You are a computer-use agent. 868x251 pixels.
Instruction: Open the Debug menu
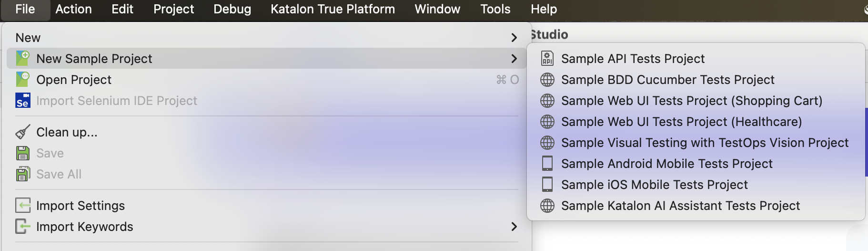point(232,9)
